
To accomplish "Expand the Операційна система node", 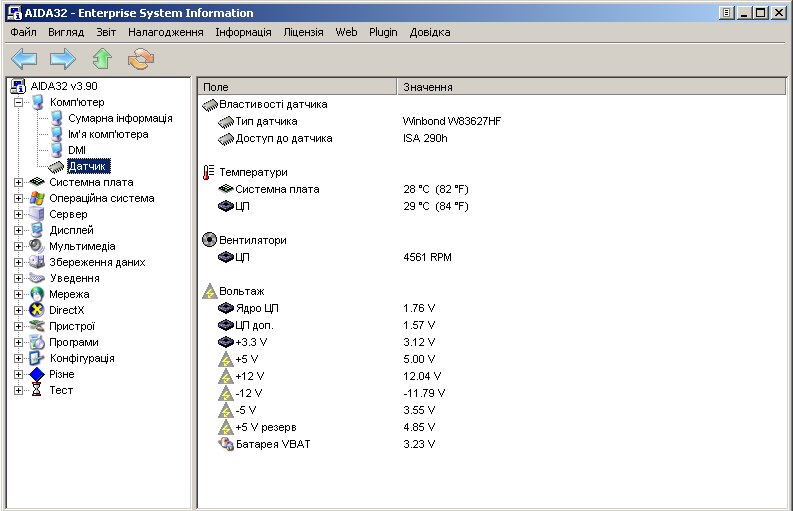I will tap(19, 198).
